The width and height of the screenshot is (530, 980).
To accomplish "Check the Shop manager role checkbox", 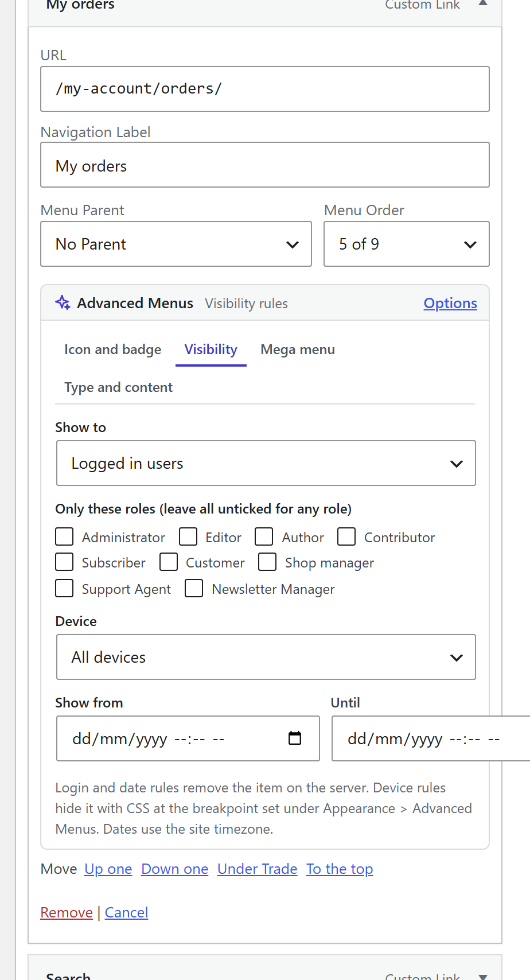I will coord(267,562).
